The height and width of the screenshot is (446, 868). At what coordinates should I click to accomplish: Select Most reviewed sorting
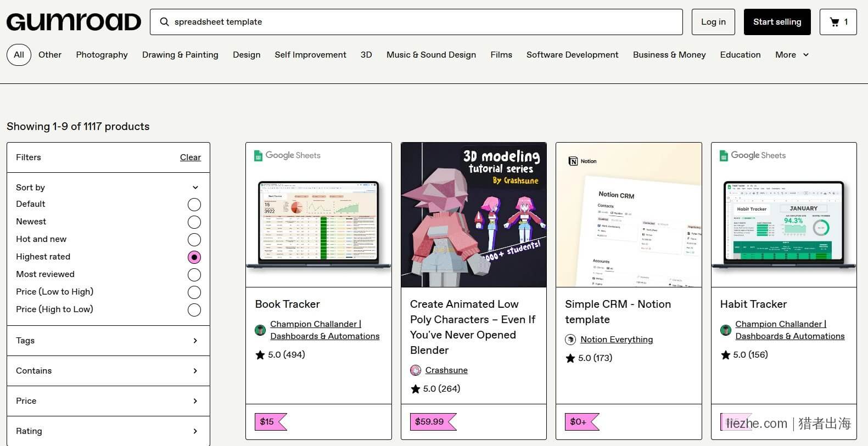point(194,275)
